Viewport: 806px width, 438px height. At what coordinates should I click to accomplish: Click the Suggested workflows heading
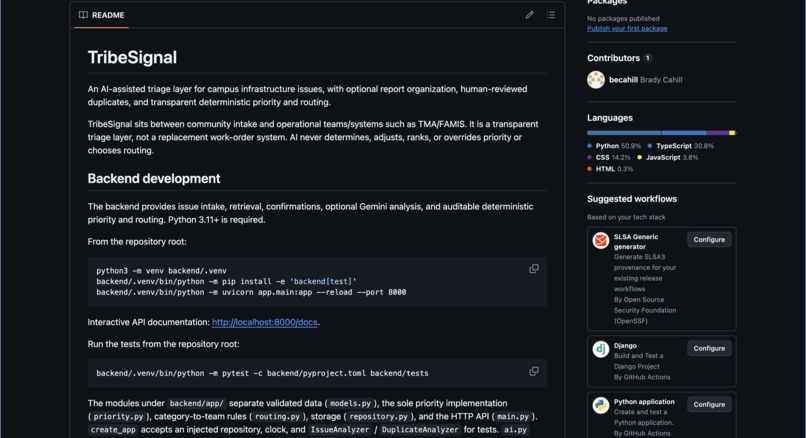pos(632,199)
